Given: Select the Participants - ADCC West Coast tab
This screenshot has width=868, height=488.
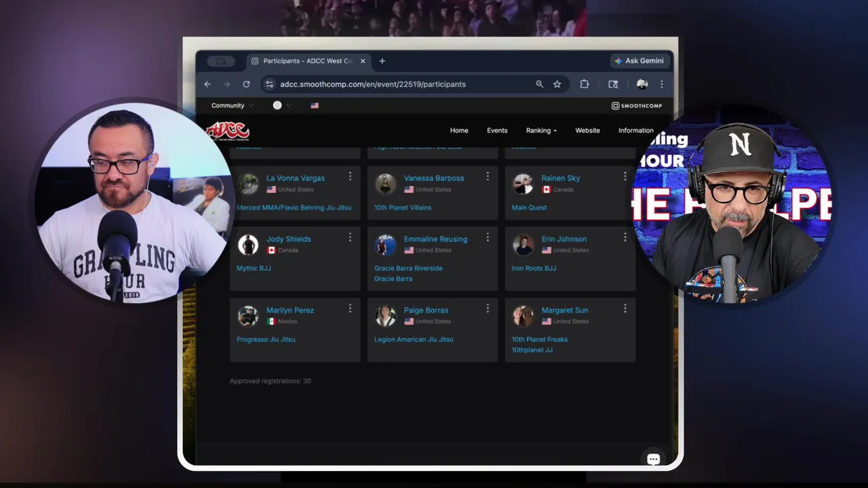Looking at the screenshot, I should pyautogui.click(x=308, y=61).
